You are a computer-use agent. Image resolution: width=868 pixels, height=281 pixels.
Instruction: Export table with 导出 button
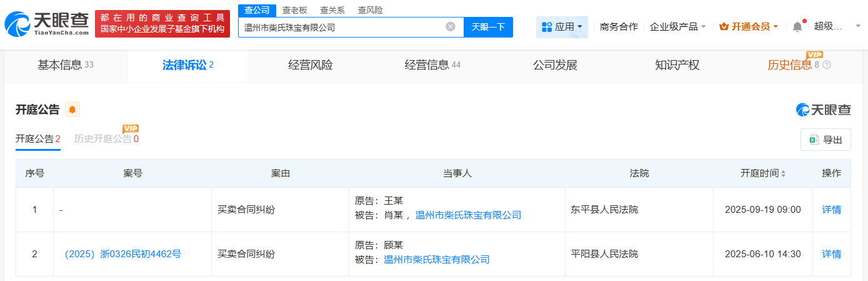(826, 140)
